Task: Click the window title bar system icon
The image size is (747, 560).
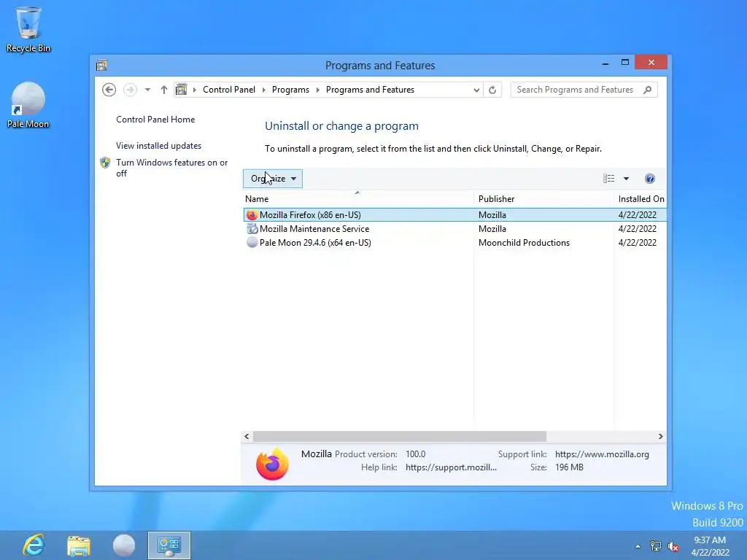Action: click(101, 65)
